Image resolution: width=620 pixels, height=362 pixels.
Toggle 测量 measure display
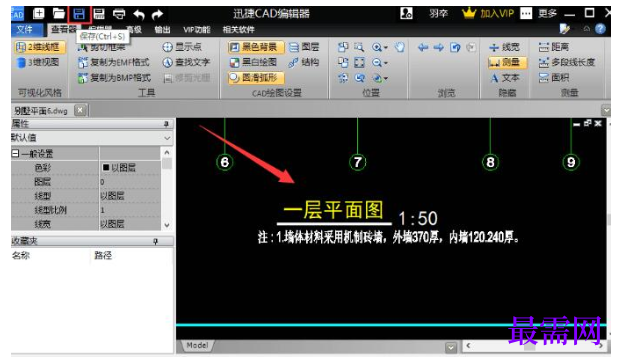click(x=507, y=62)
